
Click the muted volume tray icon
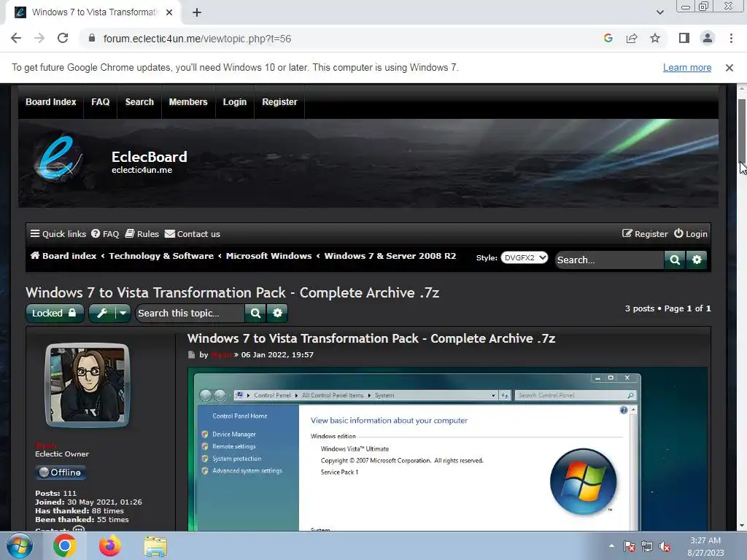tap(665, 546)
